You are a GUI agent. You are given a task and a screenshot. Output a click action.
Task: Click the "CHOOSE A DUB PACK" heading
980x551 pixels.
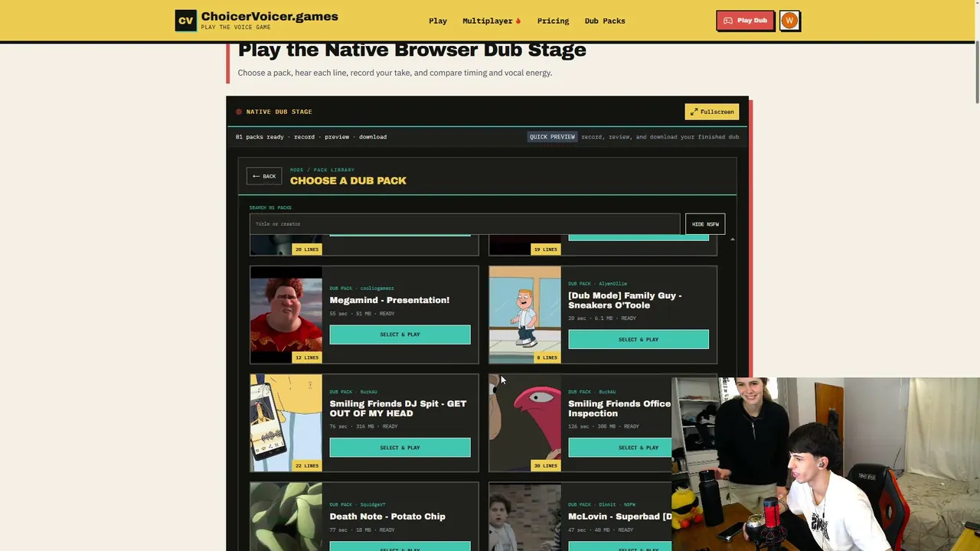pos(348,181)
